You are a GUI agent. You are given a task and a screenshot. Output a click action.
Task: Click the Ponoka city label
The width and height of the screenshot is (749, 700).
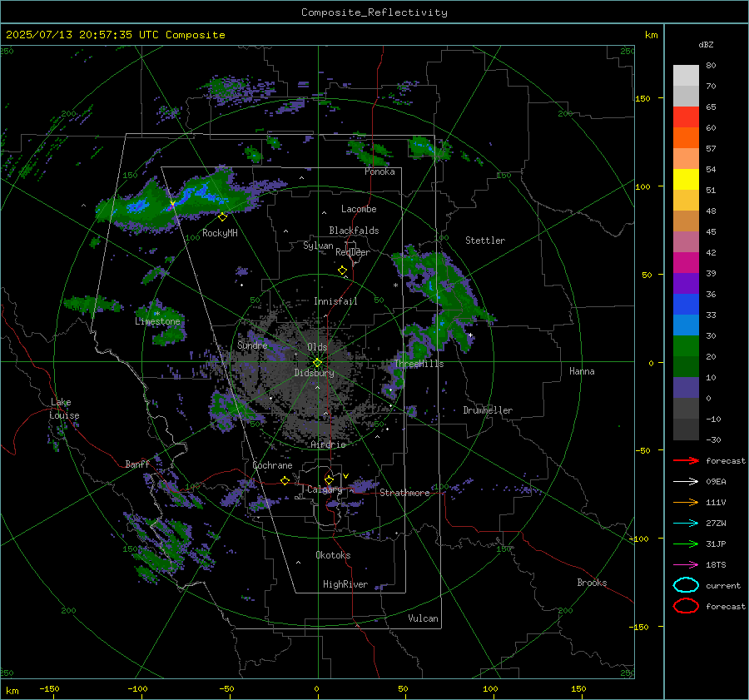379,171
